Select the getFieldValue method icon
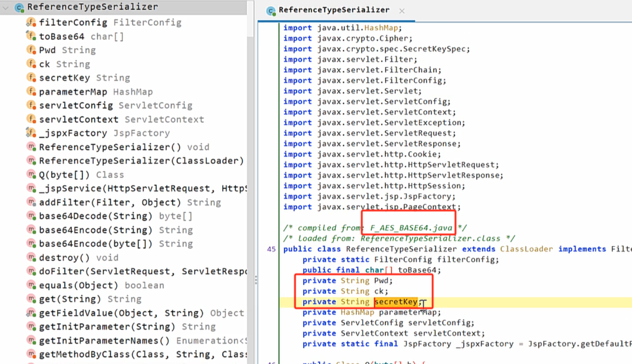 point(31,313)
